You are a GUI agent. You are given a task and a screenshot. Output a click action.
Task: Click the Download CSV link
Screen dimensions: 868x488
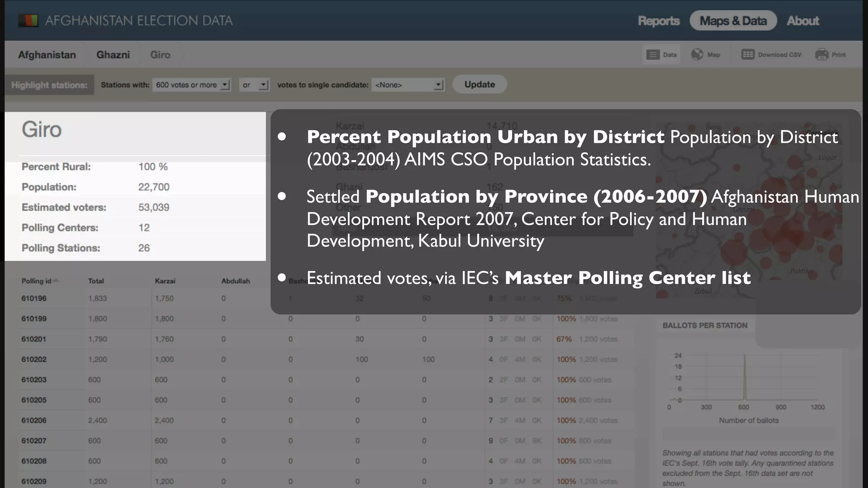coord(779,55)
